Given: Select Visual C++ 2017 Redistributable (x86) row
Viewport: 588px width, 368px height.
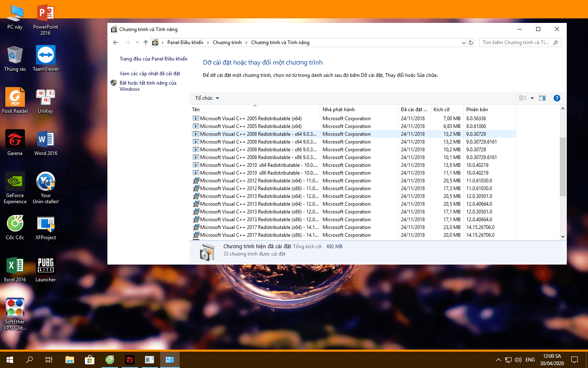Looking at the screenshot, I should point(354,235).
